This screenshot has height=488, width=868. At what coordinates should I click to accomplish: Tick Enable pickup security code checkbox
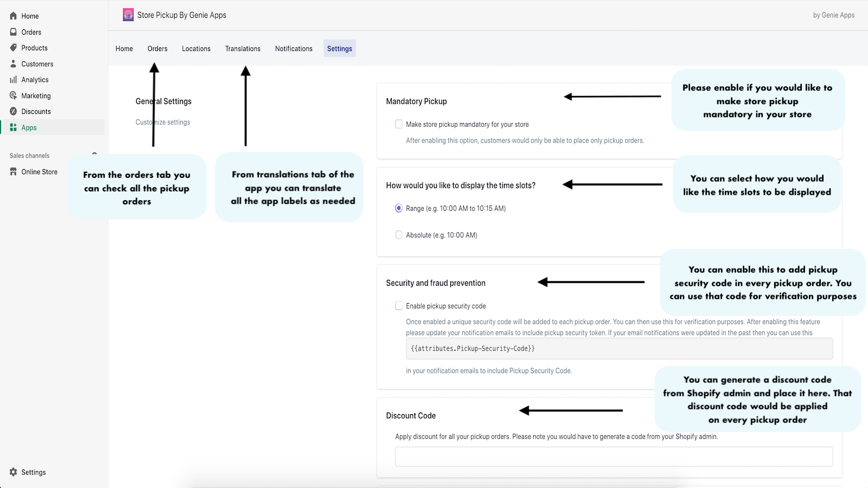(399, 306)
